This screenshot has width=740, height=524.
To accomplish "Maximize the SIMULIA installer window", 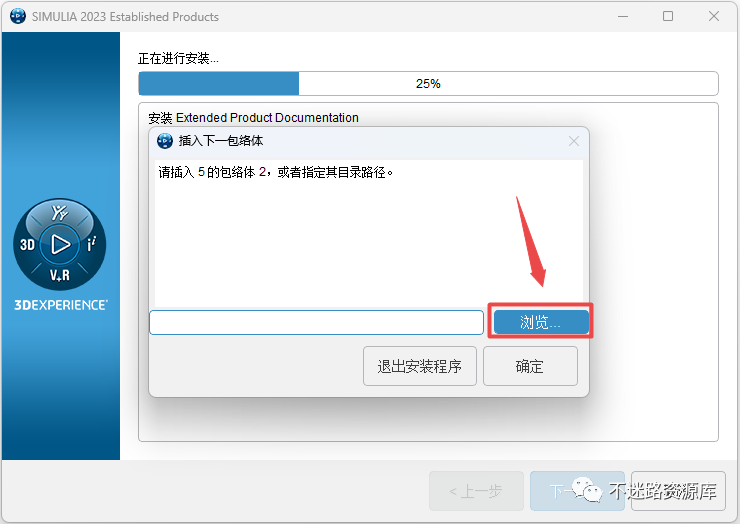I will [x=668, y=17].
